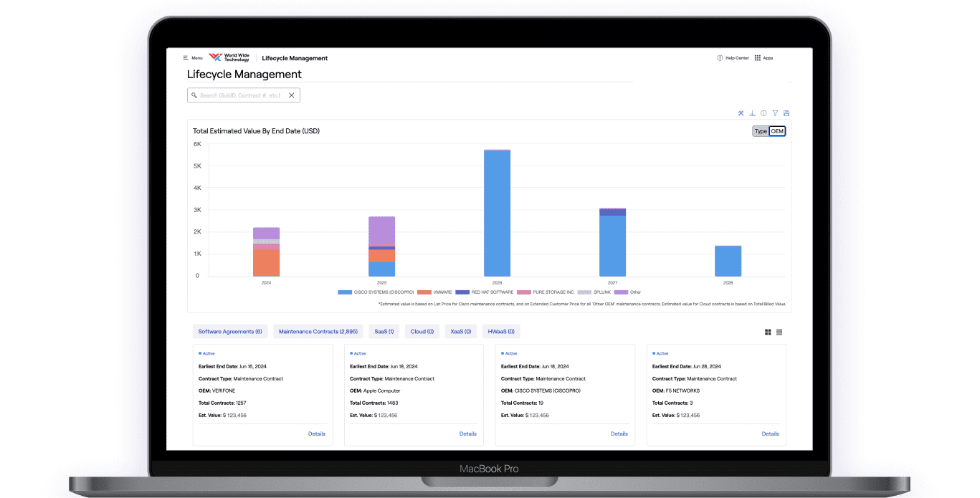Click the save (floppy disk) icon
Image resolution: width=980 pixels, height=498 pixels.
point(786,113)
